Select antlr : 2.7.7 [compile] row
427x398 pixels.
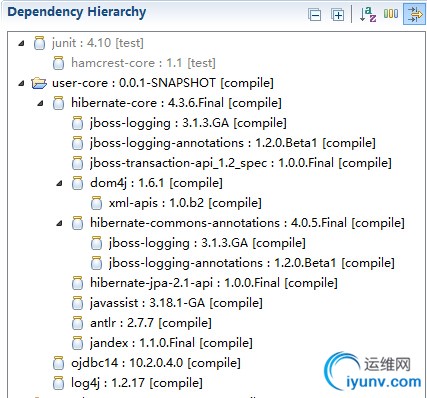click(x=151, y=323)
